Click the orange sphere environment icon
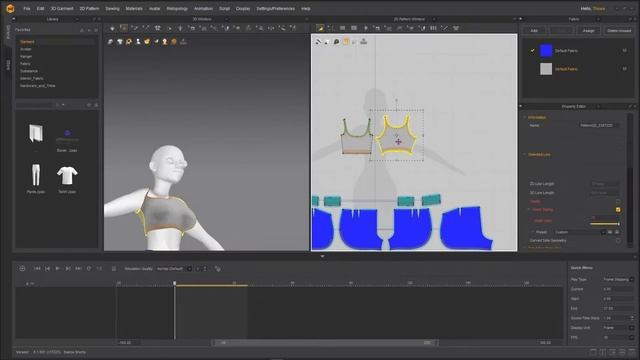640x360 pixels. [x=174, y=42]
